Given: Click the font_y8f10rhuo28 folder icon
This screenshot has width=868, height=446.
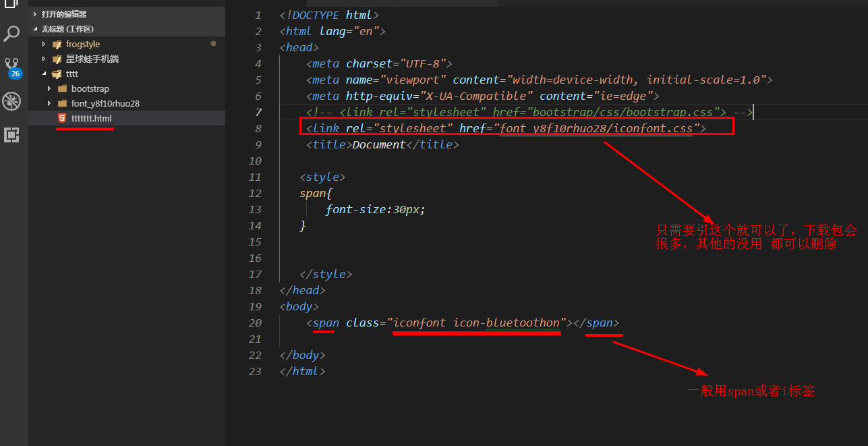Looking at the screenshot, I should point(62,104).
